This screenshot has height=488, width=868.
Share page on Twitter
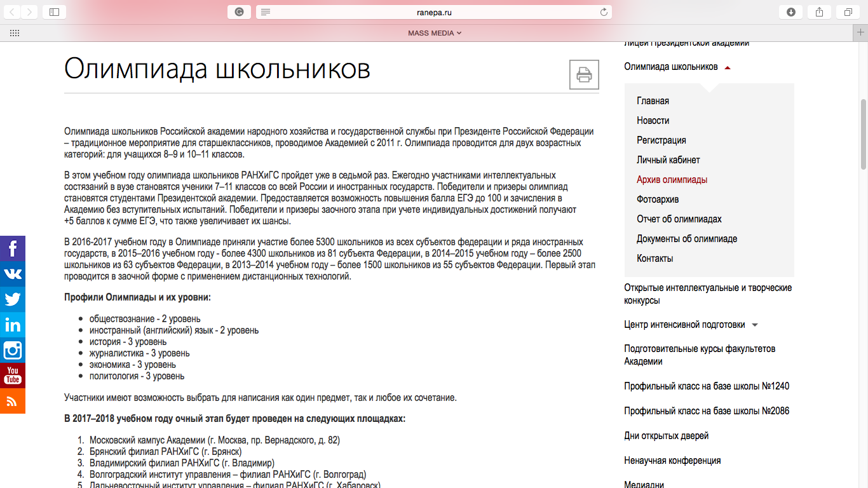click(x=13, y=299)
